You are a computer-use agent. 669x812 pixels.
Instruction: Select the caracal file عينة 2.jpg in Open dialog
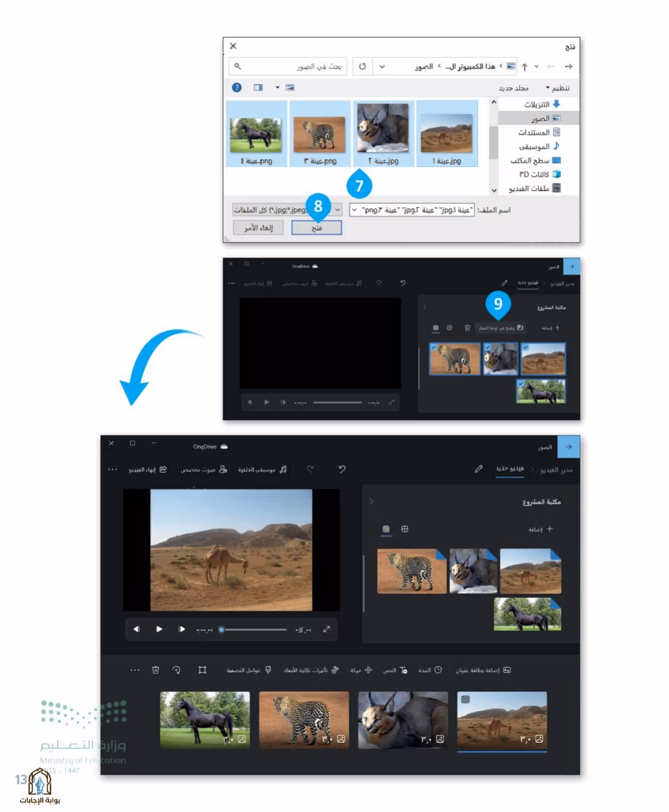(383, 133)
